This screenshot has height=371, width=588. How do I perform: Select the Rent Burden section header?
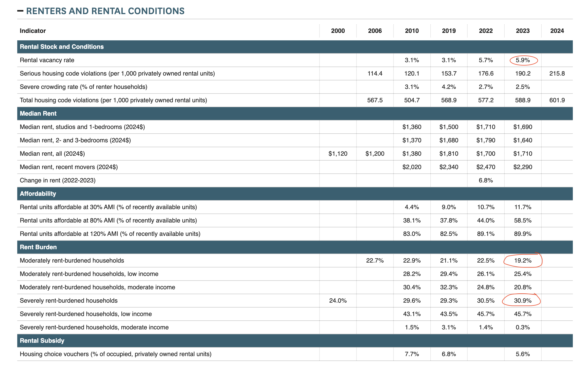click(38, 247)
